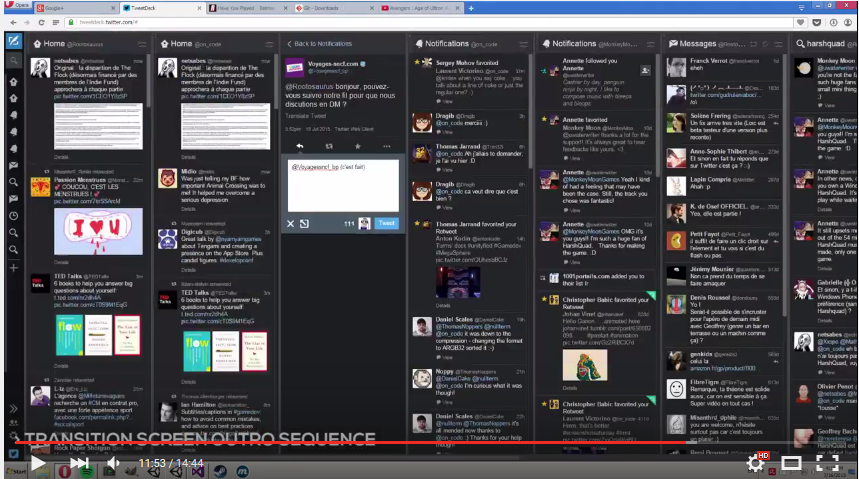Click the clock Scheduled icon in sidebar

tap(14, 216)
